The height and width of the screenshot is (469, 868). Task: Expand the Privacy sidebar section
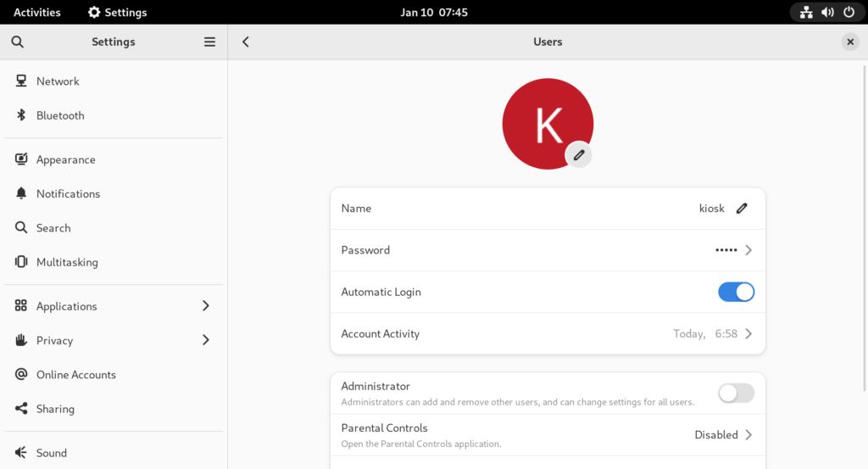[x=205, y=340]
